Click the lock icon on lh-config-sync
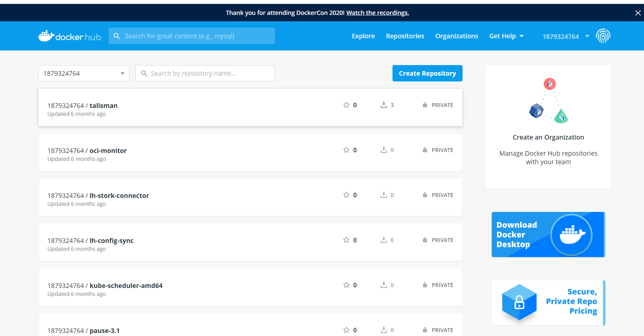The width and height of the screenshot is (644, 336). tap(425, 240)
